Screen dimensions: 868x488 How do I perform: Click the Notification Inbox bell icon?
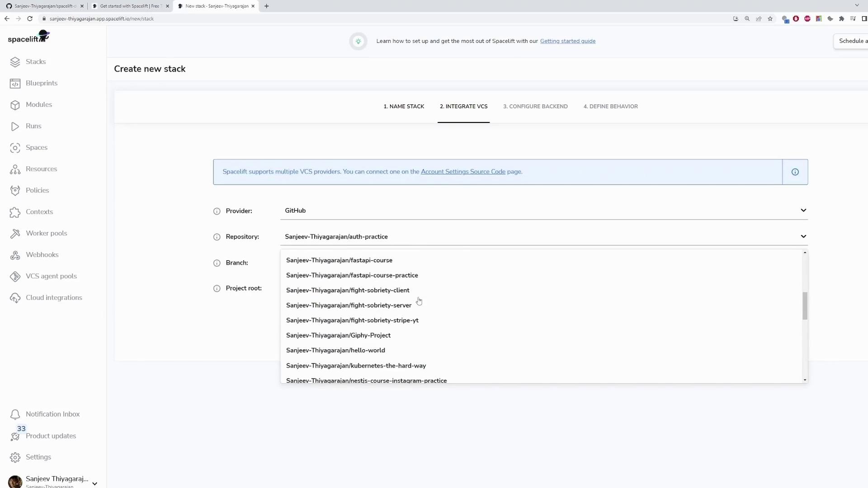pyautogui.click(x=15, y=414)
